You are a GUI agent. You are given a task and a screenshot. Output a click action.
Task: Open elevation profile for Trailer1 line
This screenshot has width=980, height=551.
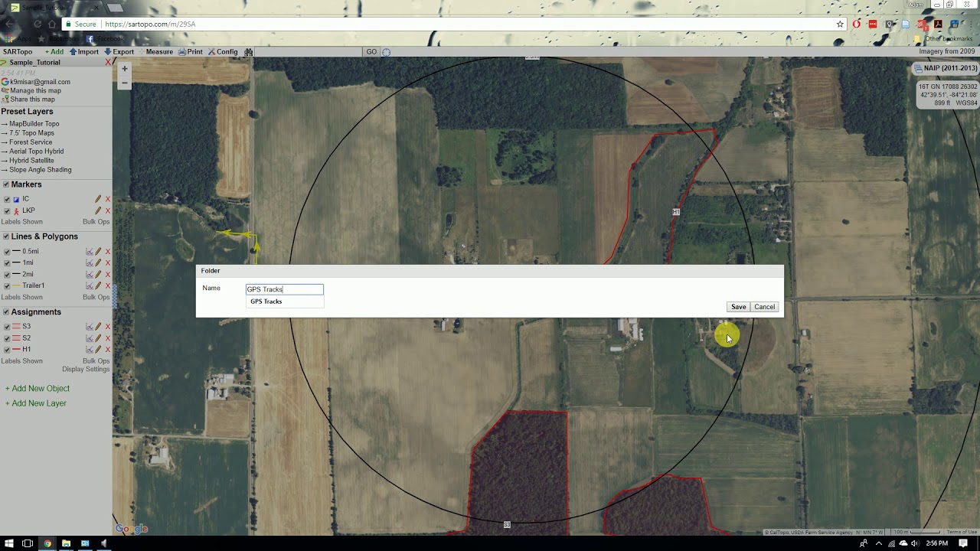click(89, 285)
